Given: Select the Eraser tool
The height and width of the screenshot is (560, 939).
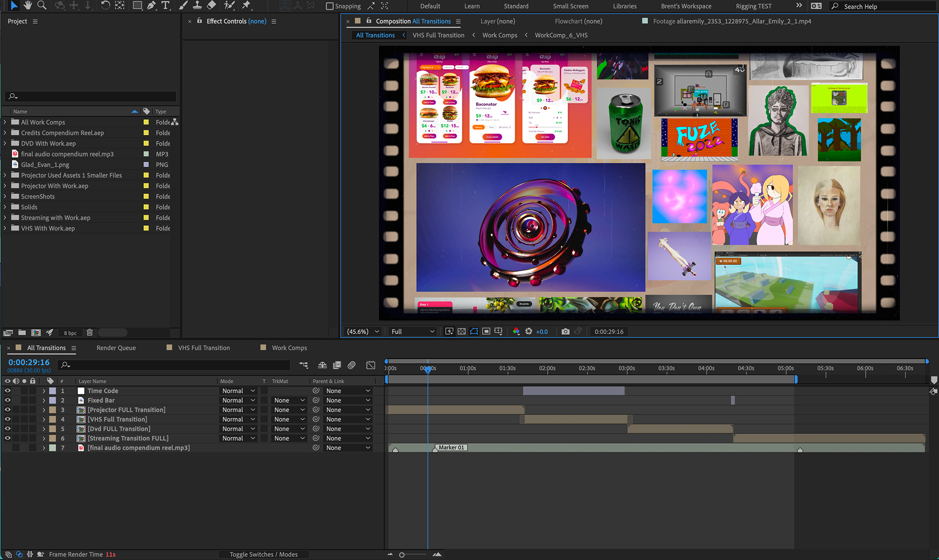Looking at the screenshot, I should click(x=211, y=5).
